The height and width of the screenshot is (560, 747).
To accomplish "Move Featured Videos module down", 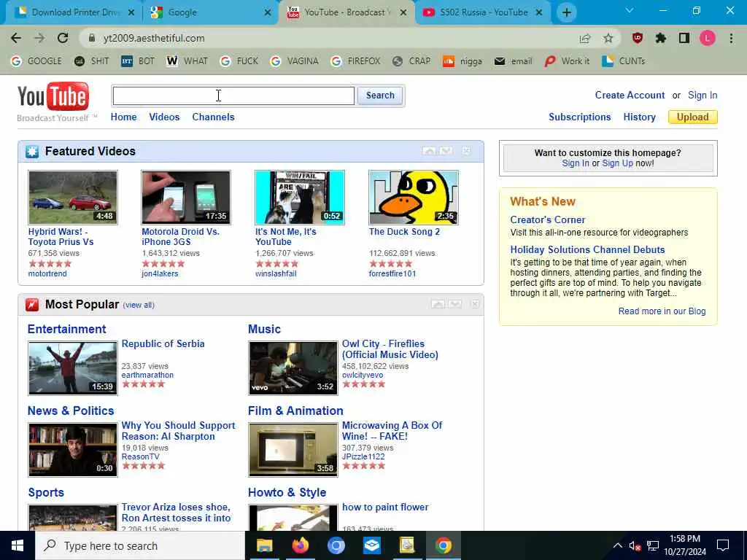I will (x=446, y=151).
